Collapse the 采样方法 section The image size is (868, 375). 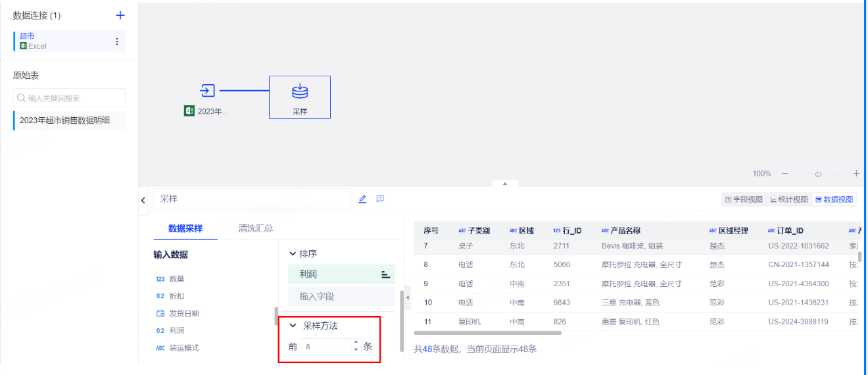tap(293, 326)
